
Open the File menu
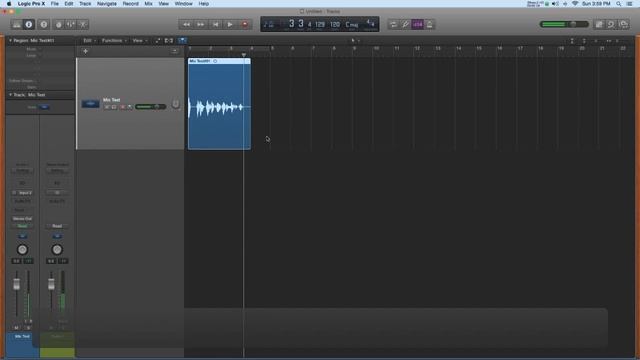point(54,4)
